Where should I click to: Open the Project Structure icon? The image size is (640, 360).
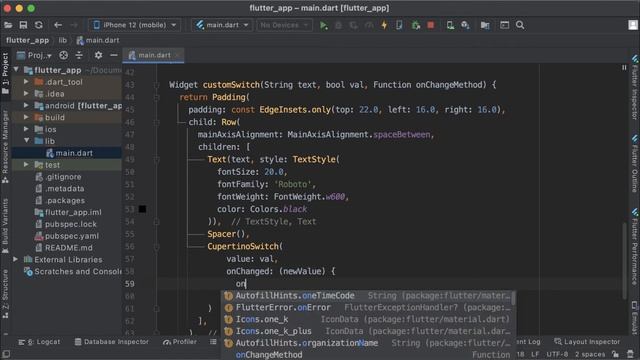point(485,25)
